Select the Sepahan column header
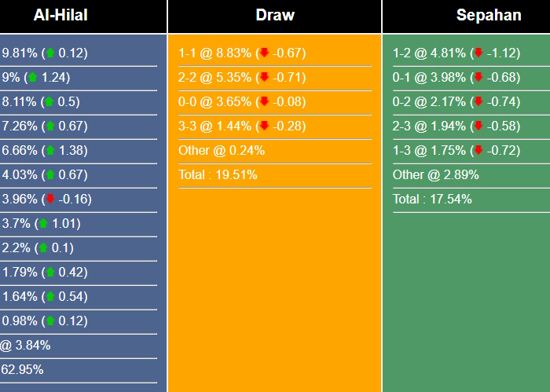The image size is (550, 392). coord(489,16)
